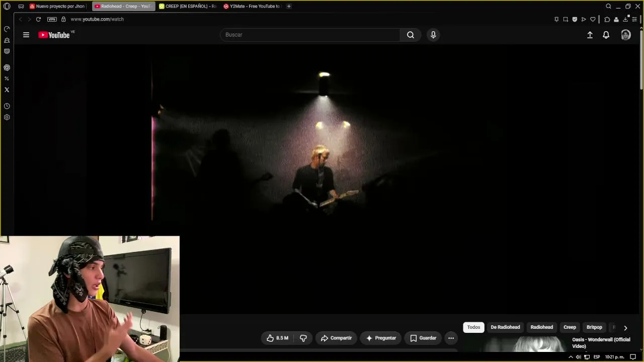Open the X (Twitter) sidebar panel
Screen dimensions: 644x362
7,89
